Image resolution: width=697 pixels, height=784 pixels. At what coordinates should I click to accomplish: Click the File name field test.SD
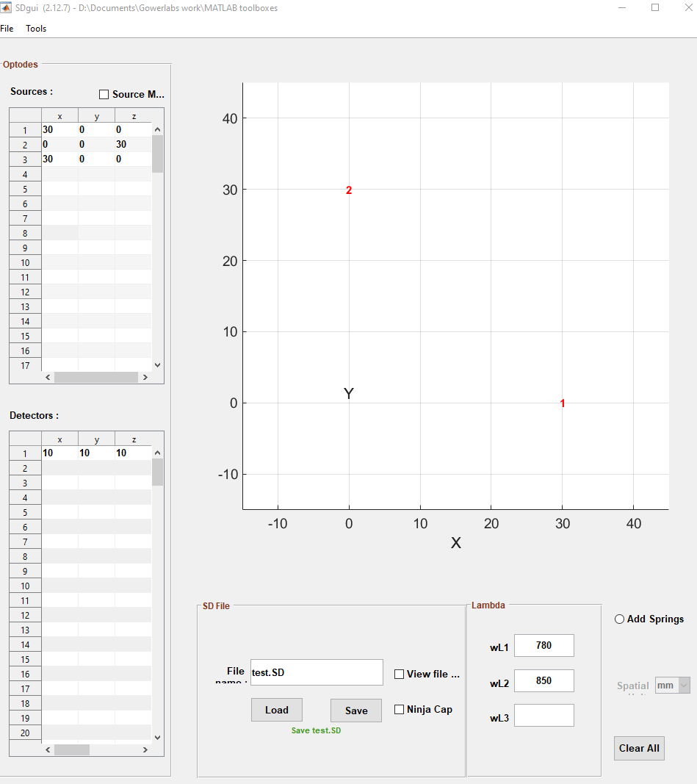pyautogui.click(x=317, y=672)
